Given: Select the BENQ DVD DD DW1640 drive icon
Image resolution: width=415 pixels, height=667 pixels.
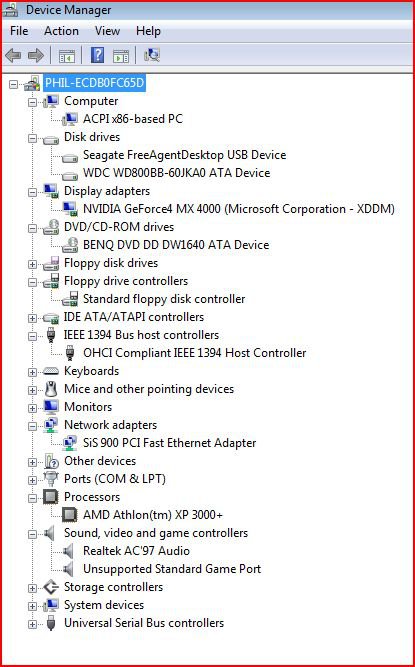Looking at the screenshot, I should (x=70, y=245).
